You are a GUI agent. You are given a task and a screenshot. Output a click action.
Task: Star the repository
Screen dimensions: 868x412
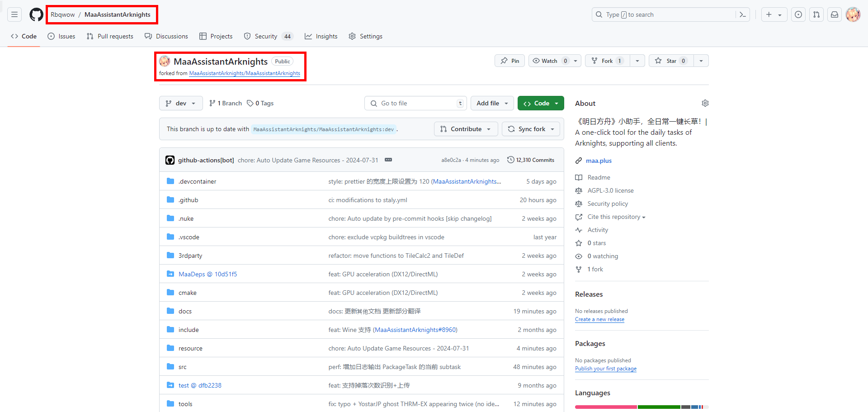tap(671, 61)
